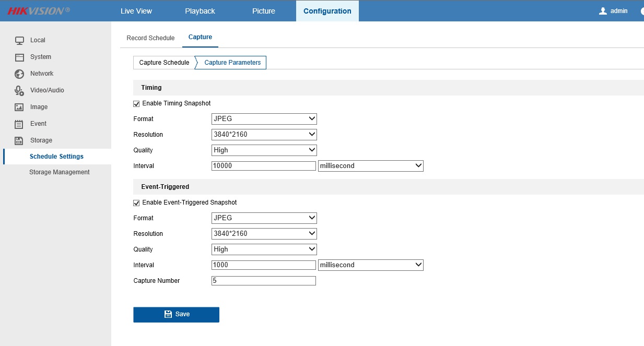Screen dimensions: 644x346
Task: Open Network via its globe icon
Action: click(x=19, y=74)
